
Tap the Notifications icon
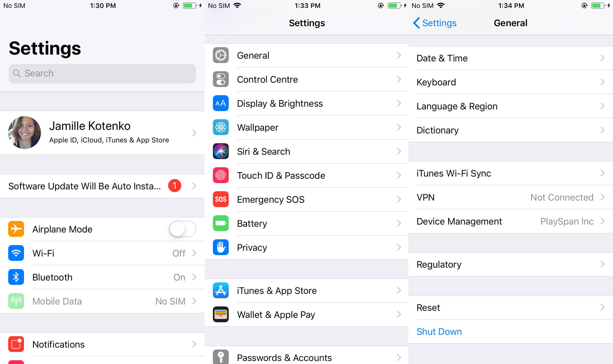click(x=16, y=345)
